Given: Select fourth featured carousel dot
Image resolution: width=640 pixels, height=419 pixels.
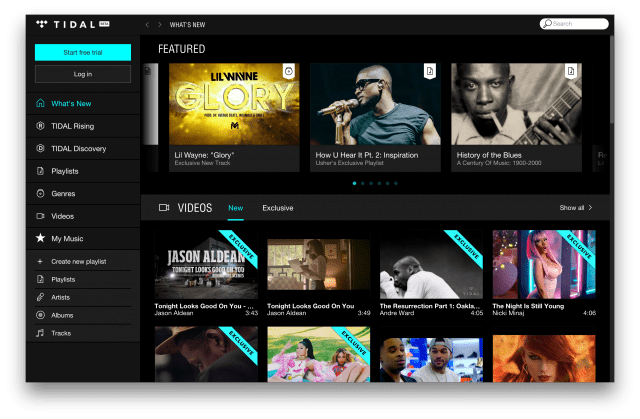Looking at the screenshot, I should (x=379, y=183).
